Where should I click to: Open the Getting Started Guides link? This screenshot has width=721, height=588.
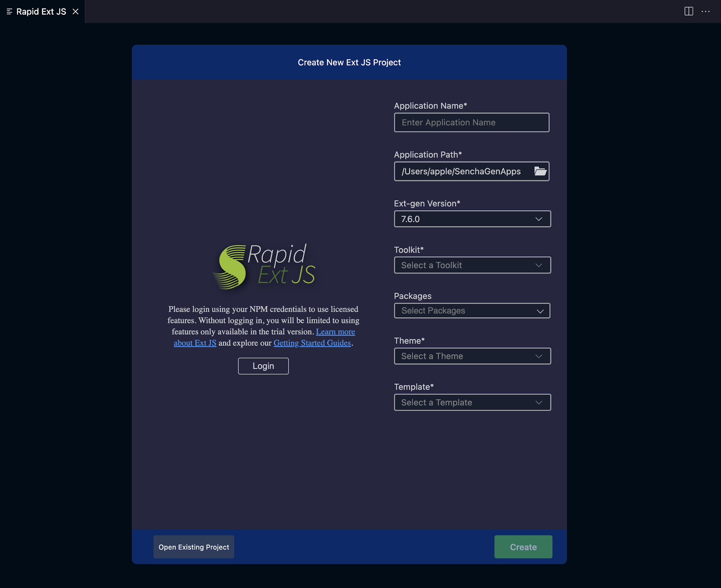[312, 343]
